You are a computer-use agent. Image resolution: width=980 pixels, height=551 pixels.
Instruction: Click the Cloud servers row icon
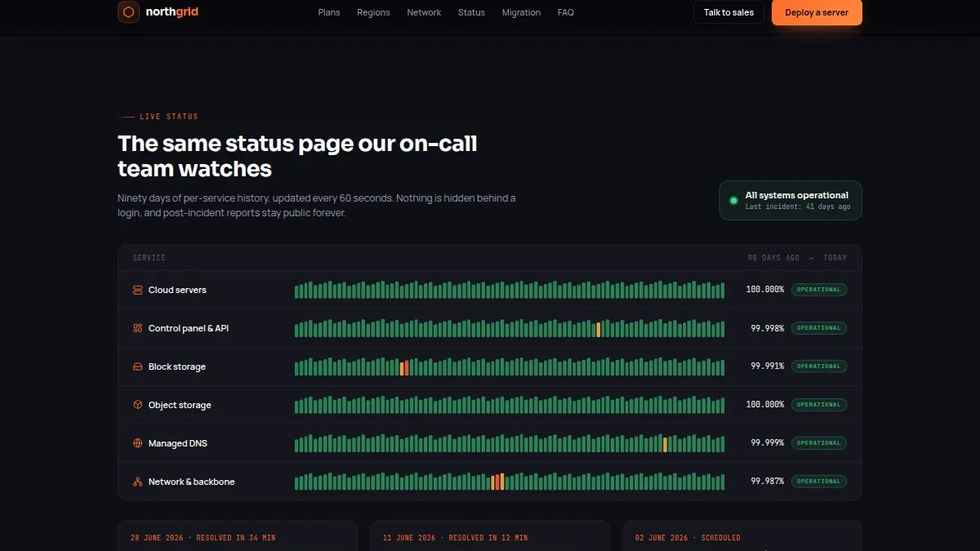(137, 290)
